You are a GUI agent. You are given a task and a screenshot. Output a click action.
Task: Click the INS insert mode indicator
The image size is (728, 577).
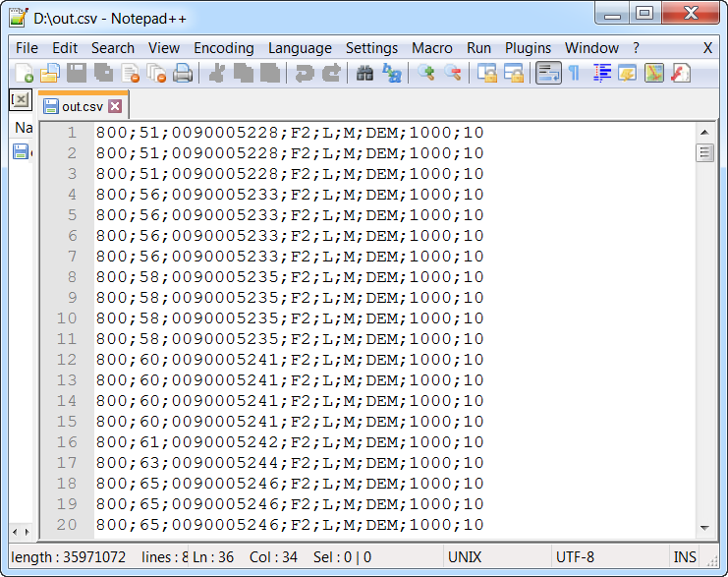pos(685,557)
